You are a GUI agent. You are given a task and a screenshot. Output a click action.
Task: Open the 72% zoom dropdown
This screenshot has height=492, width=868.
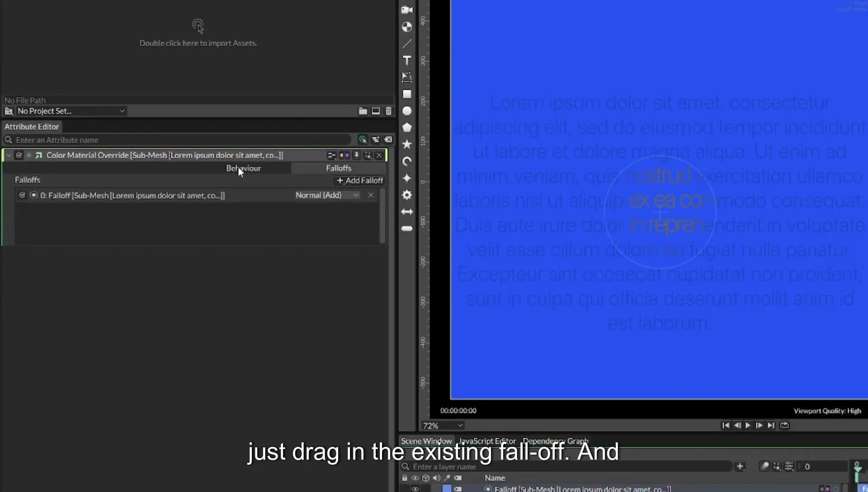pos(443,426)
